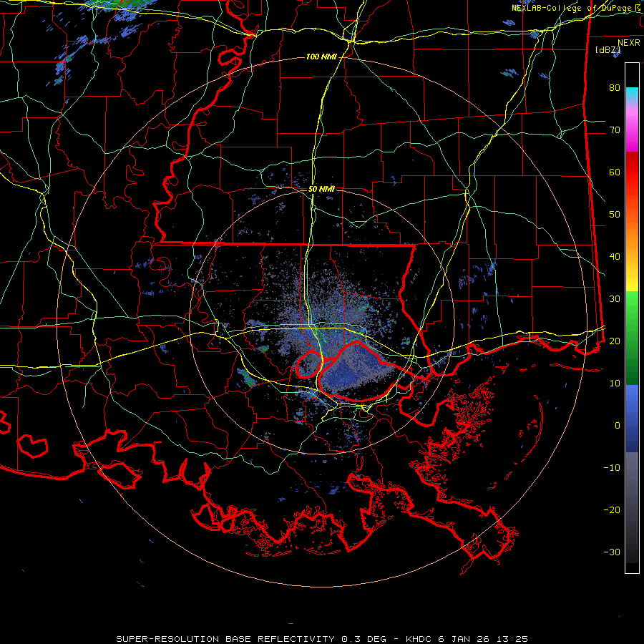Image resolution: width=644 pixels, height=644 pixels.
Task: Click the cyan band atop the color bar
Action: (x=632, y=94)
